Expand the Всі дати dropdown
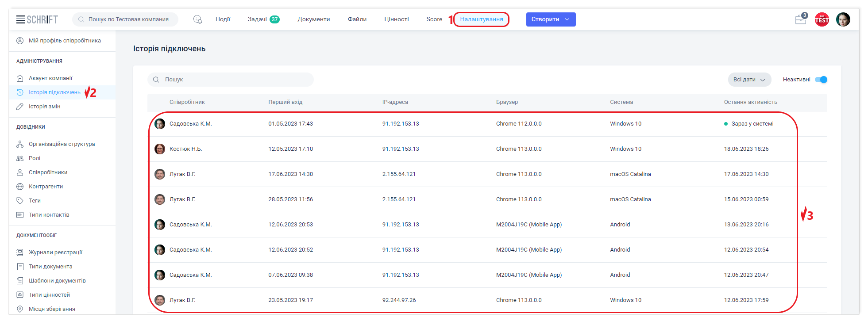Viewport: 868px width, 325px height. (x=749, y=80)
